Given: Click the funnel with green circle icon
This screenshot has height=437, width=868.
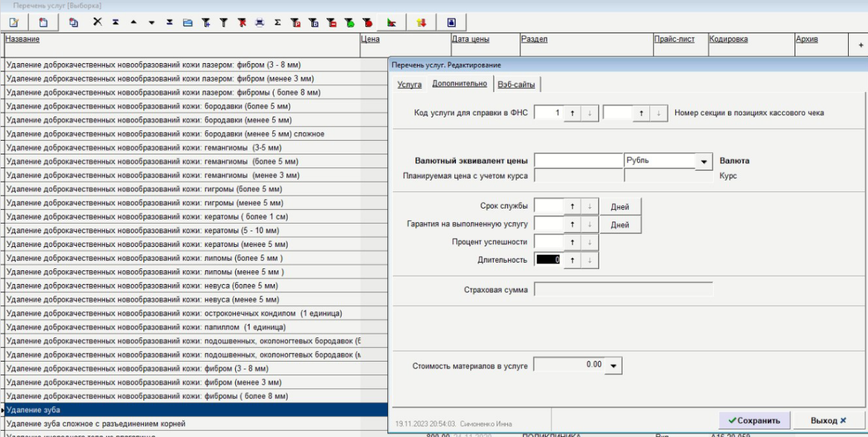Looking at the screenshot, I should 349,22.
